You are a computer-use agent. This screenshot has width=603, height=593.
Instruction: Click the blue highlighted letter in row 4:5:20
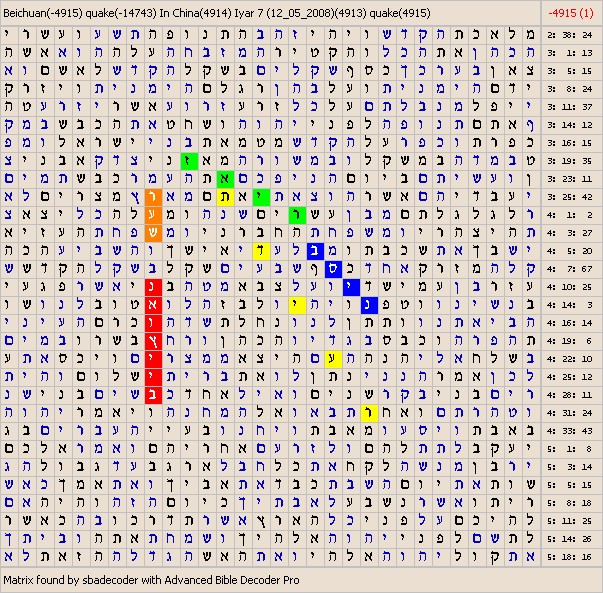tap(315, 251)
